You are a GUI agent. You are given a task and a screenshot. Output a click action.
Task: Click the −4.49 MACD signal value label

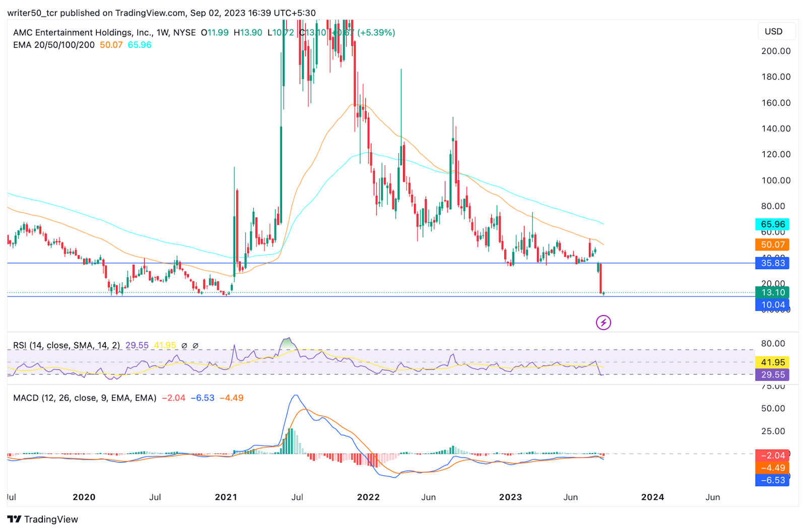point(772,468)
